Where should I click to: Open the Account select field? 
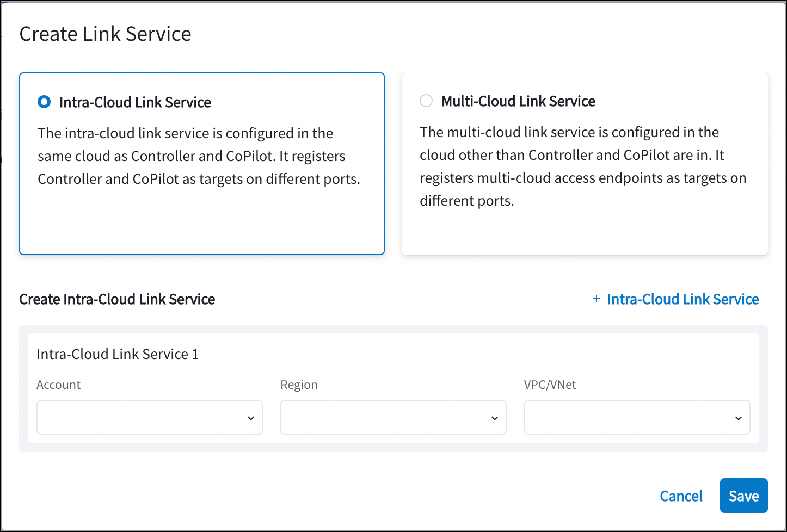[x=142, y=417]
